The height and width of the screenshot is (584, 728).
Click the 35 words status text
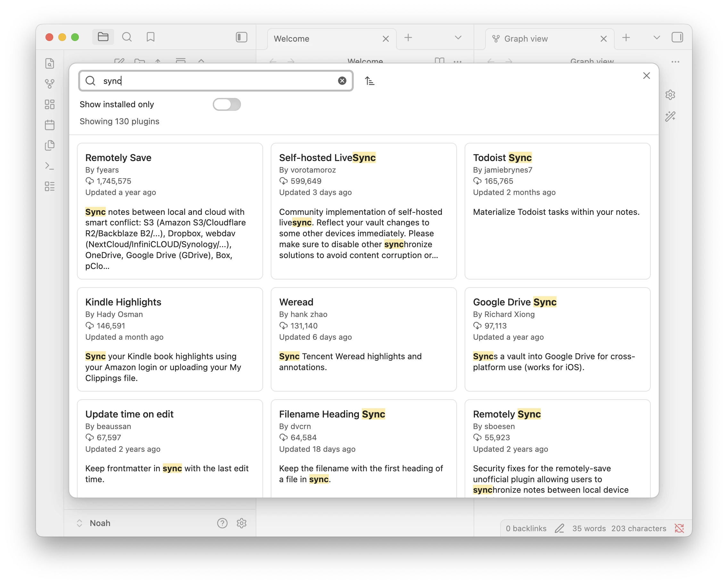click(589, 529)
